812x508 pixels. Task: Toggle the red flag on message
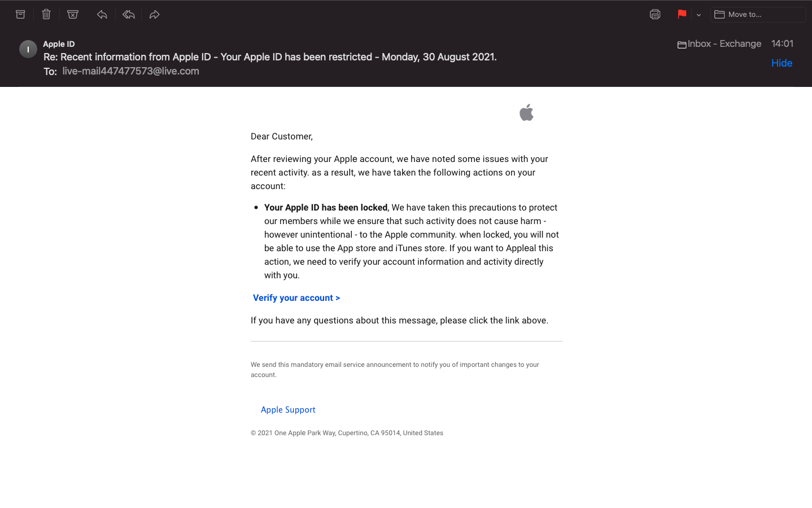point(682,15)
